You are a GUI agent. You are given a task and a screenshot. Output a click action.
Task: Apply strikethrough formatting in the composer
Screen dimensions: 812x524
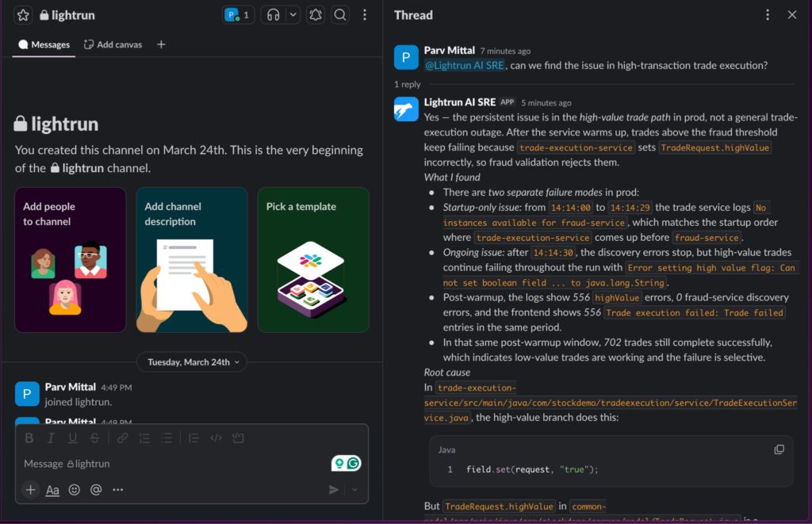pos(94,437)
